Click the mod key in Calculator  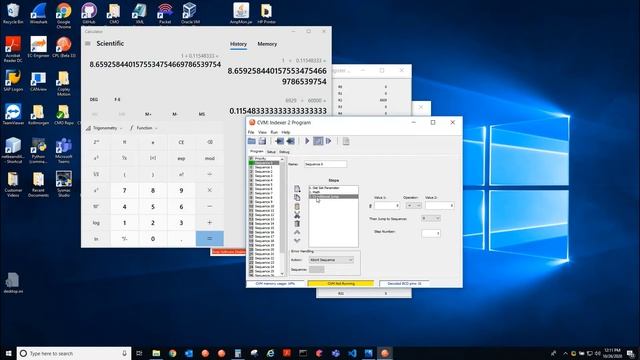tap(210, 158)
